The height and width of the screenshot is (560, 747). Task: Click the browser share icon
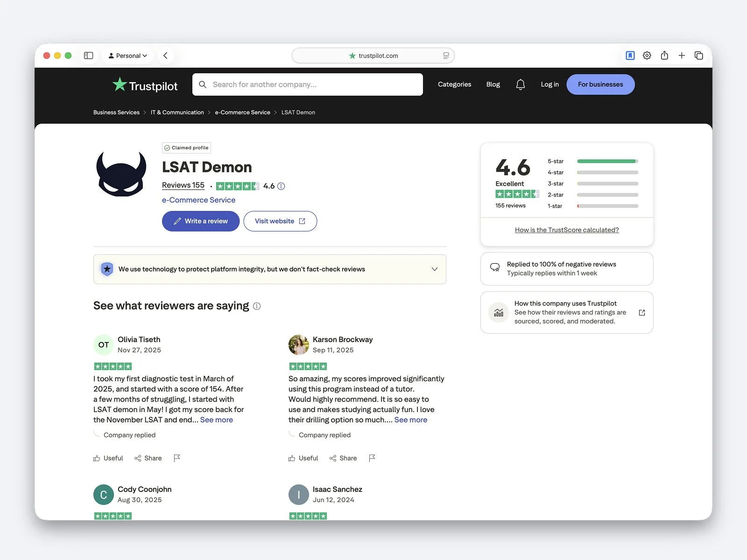tap(664, 56)
